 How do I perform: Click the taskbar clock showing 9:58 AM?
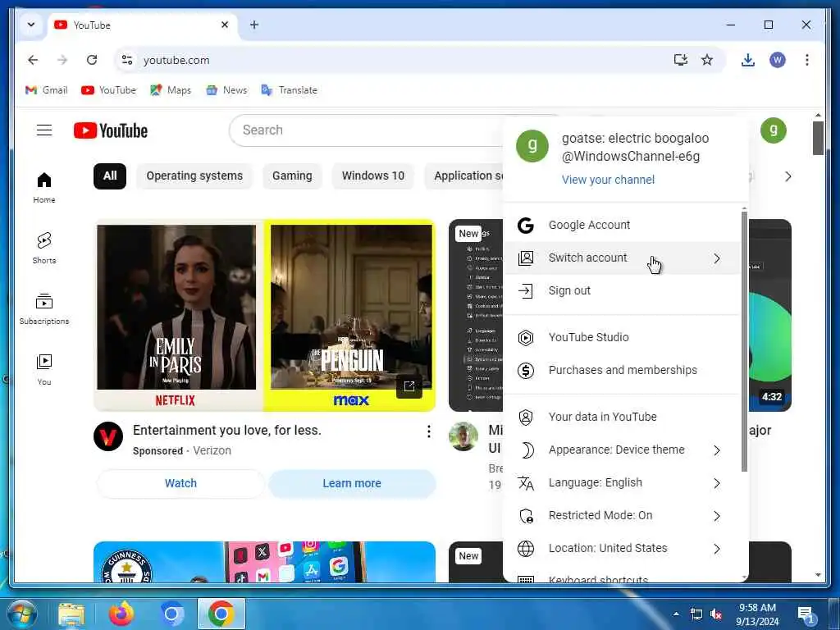click(x=757, y=614)
